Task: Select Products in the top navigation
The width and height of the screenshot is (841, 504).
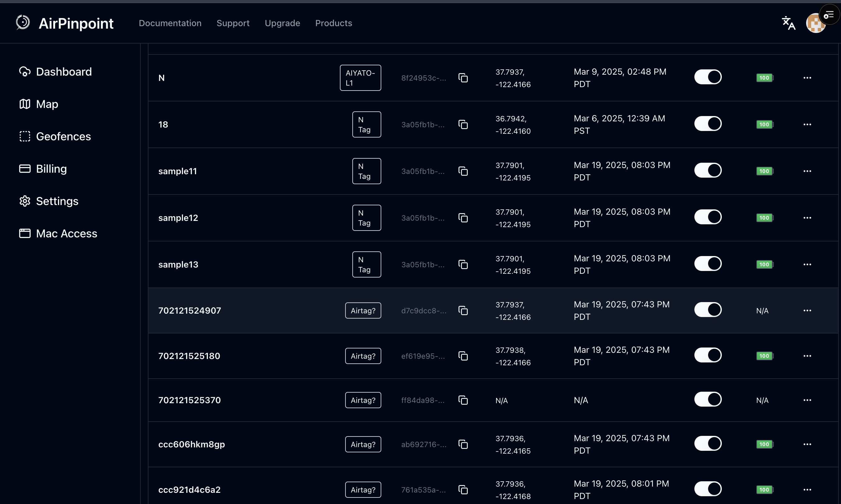Action: 334,23
